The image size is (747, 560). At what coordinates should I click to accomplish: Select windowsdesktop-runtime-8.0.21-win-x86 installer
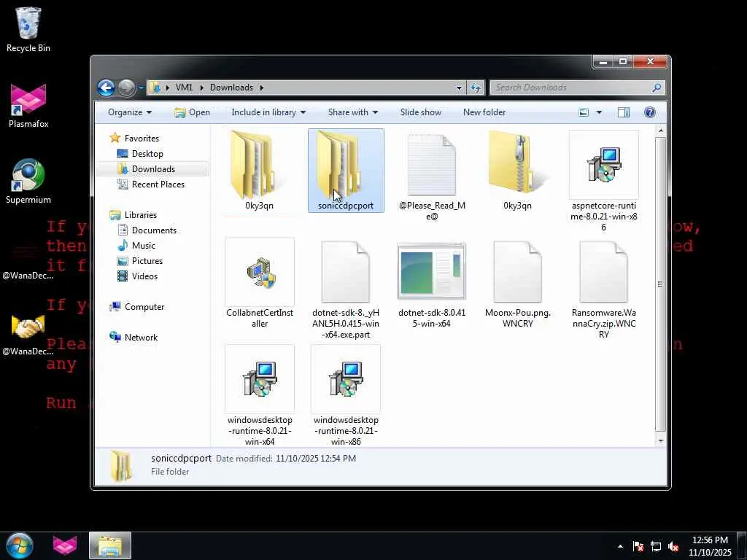[346, 396]
